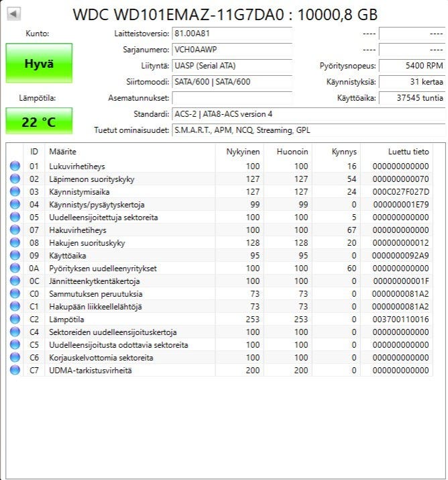Image resolution: width=448 pixels, height=480 pixels.
Task: Select the Hakuvirhetiheys attribute name
Action: tap(78, 230)
